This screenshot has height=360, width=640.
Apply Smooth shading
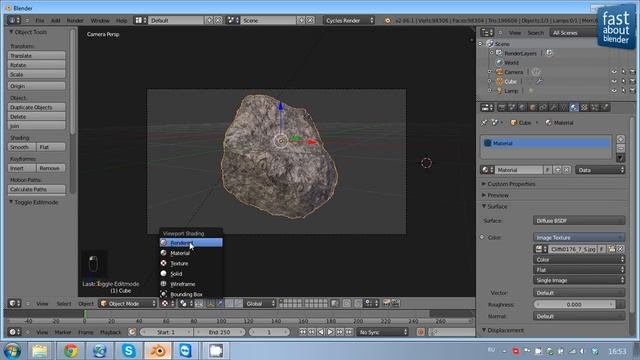pos(22,147)
